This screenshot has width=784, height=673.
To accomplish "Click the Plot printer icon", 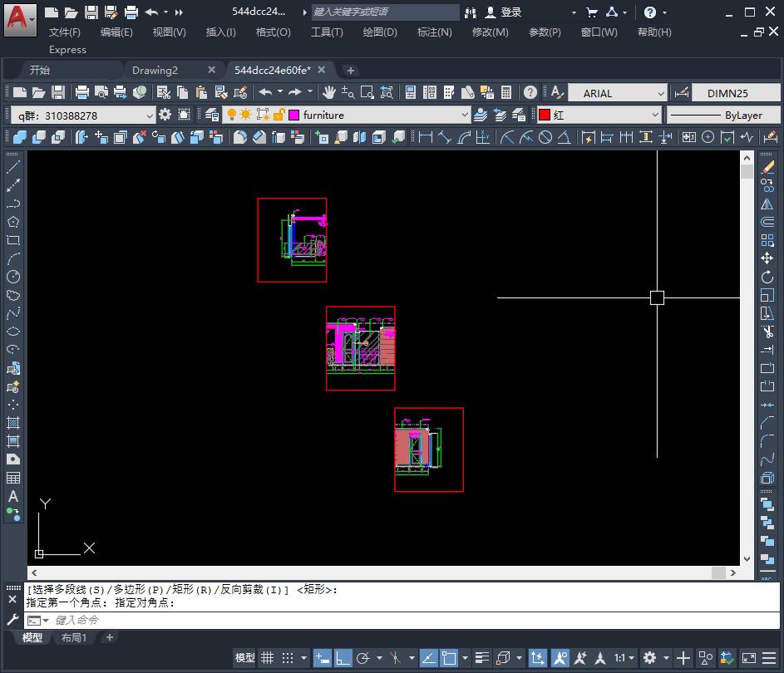I will click(81, 92).
